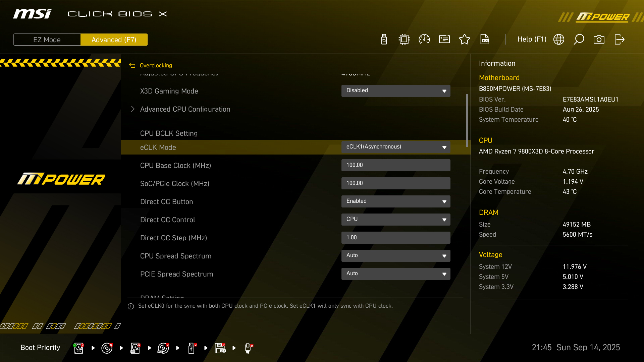Click the CPU Base Clock input field
This screenshot has width=644, height=362.
396,165
